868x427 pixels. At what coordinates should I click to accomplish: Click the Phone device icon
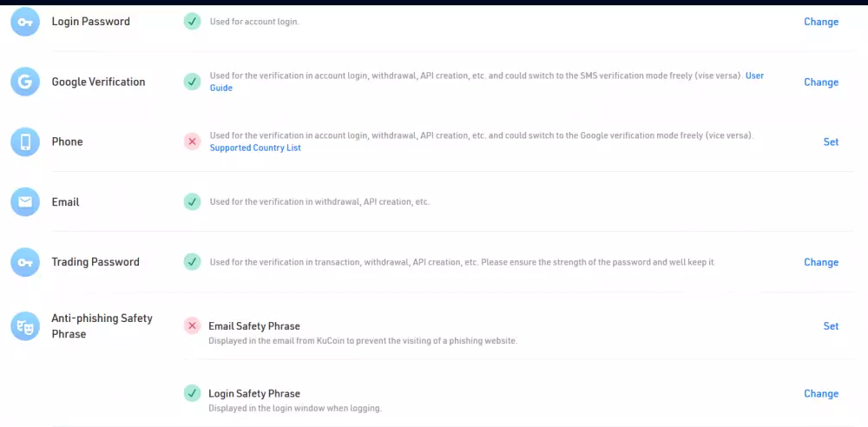click(x=25, y=141)
